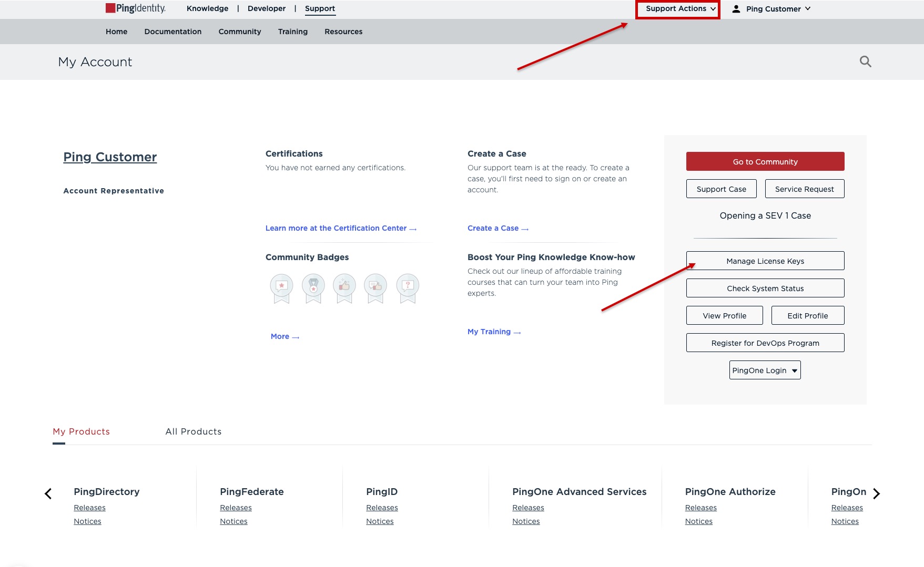Click the medal community badge
This screenshot has height=567, width=924.
313,286
